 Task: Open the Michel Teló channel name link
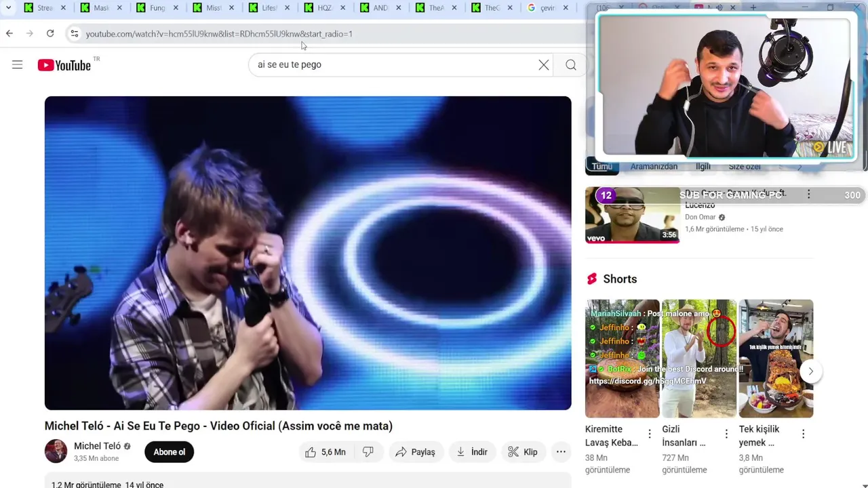point(97,446)
